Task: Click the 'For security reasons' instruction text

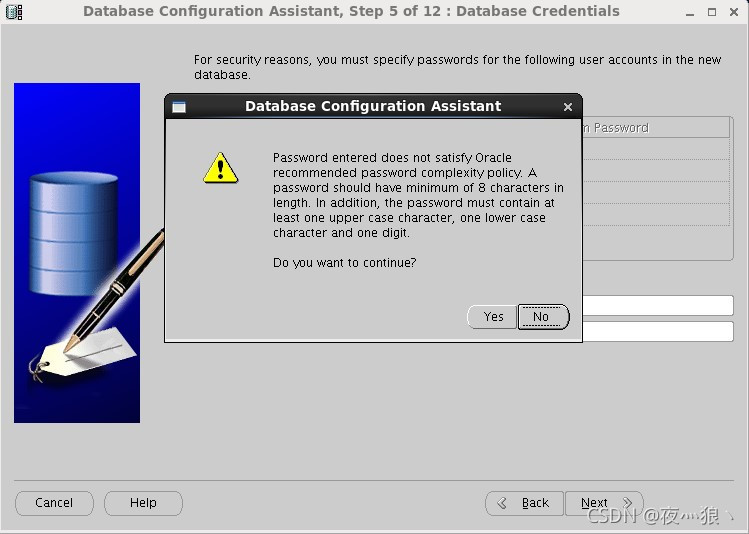Action: click(x=457, y=67)
